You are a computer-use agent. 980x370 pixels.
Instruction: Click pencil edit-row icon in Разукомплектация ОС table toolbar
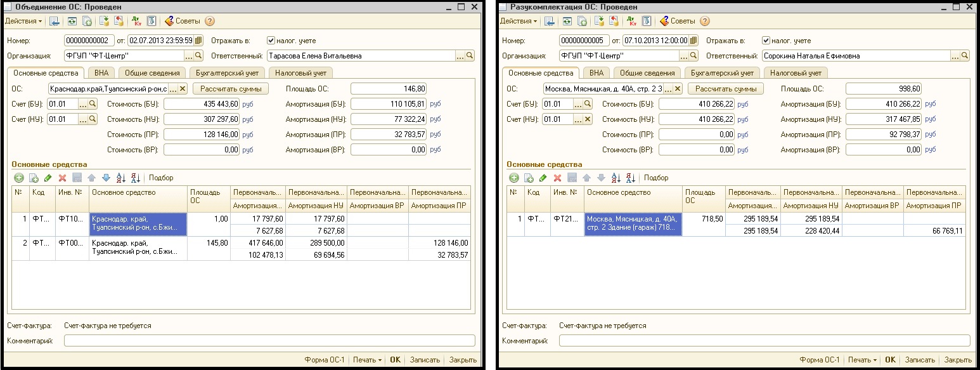[x=543, y=178]
